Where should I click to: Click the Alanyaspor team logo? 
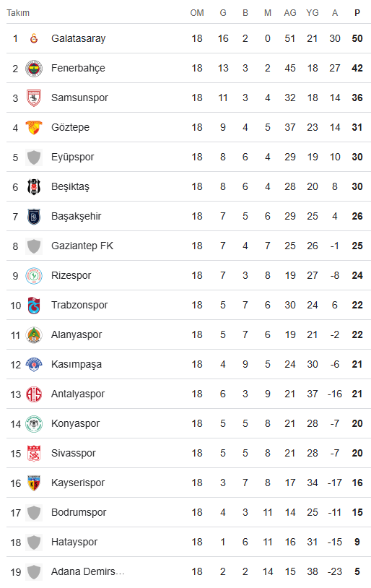[34, 335]
